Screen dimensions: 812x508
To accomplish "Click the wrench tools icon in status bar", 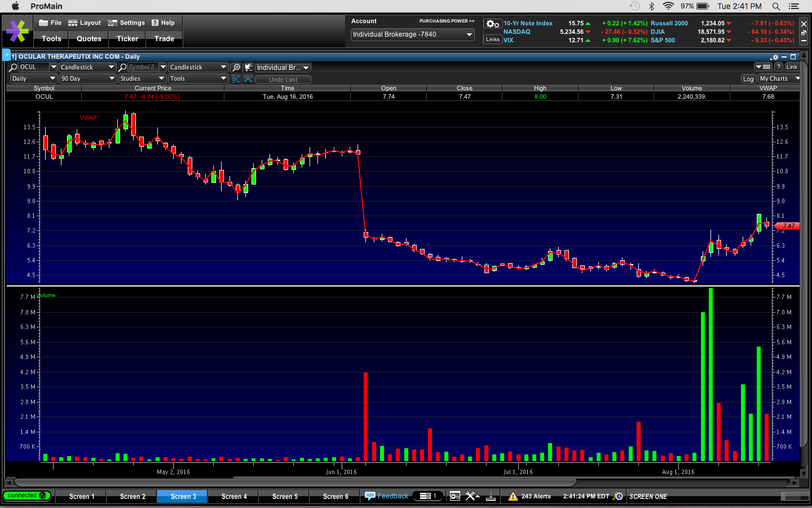I will pyautogui.click(x=471, y=497).
